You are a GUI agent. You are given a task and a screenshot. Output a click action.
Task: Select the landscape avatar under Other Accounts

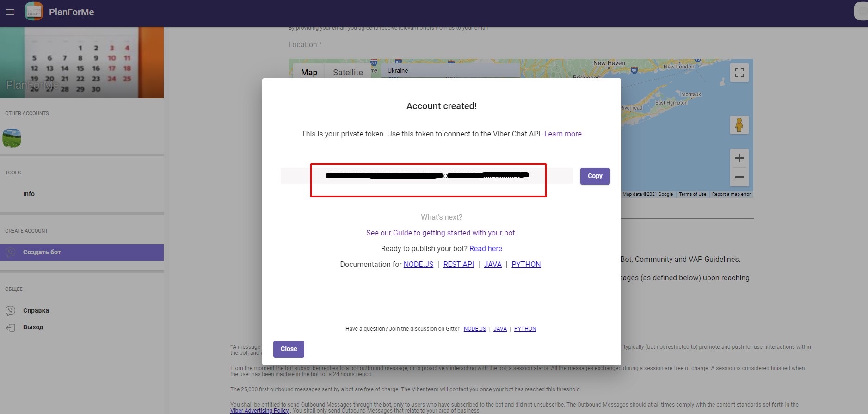[x=12, y=138]
